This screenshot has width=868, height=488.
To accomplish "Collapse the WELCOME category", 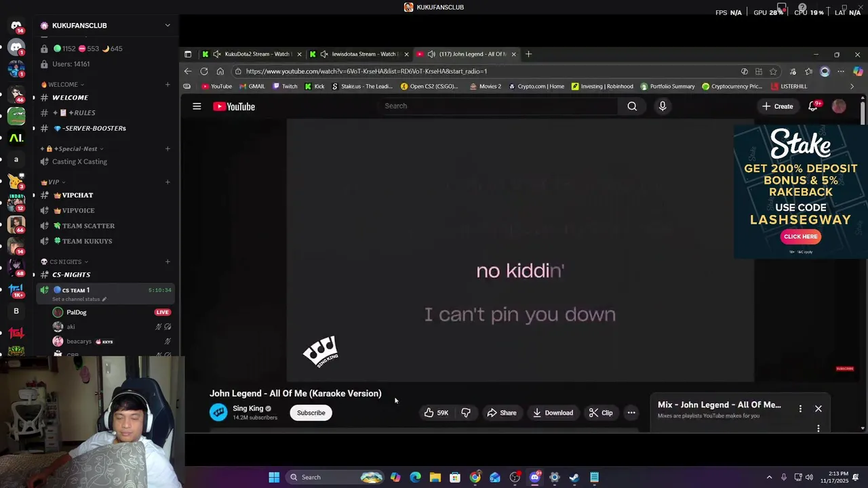I will tap(63, 85).
